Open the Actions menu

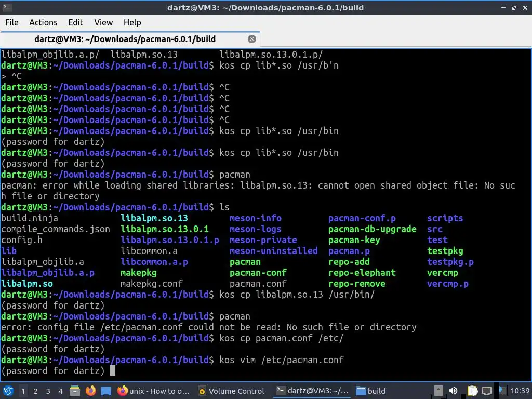click(43, 22)
